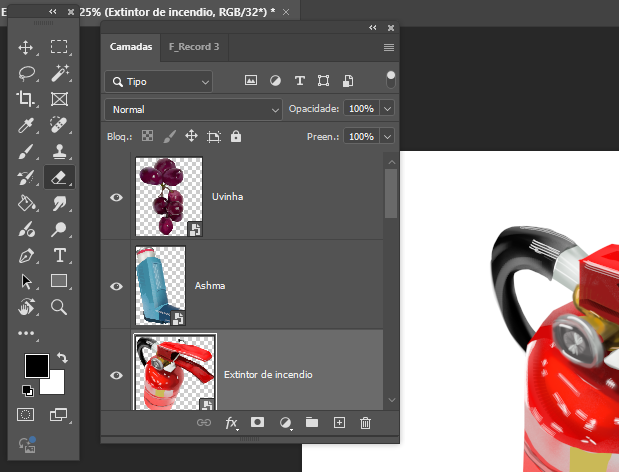Select the Rectangle shape tool
The image size is (619, 472).
click(59, 281)
